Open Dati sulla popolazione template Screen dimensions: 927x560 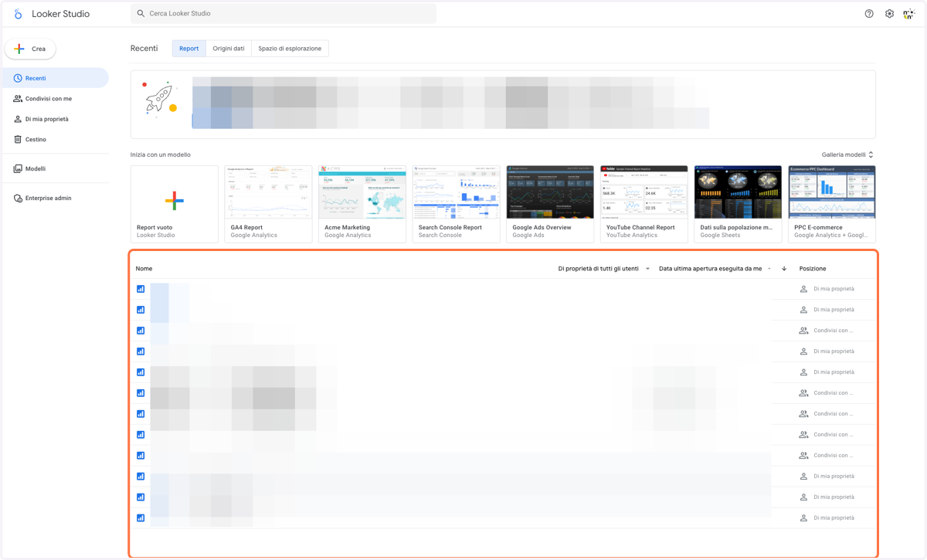pyautogui.click(x=738, y=204)
